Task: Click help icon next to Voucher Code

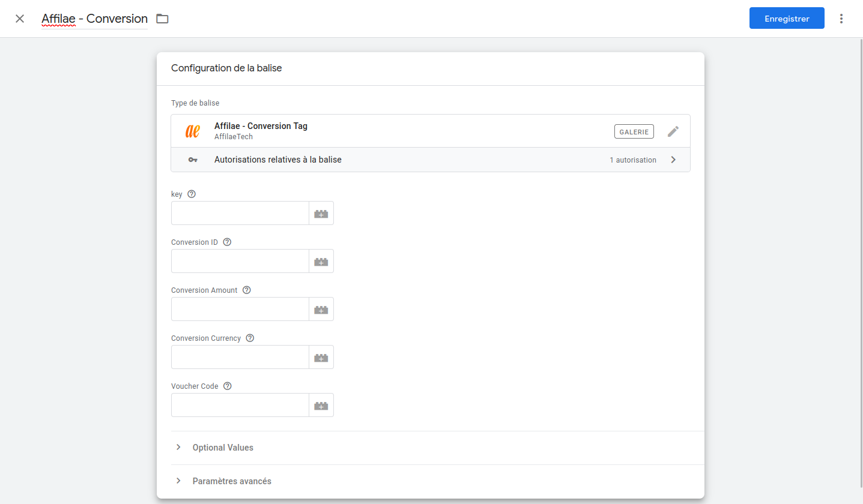Action: (x=227, y=386)
